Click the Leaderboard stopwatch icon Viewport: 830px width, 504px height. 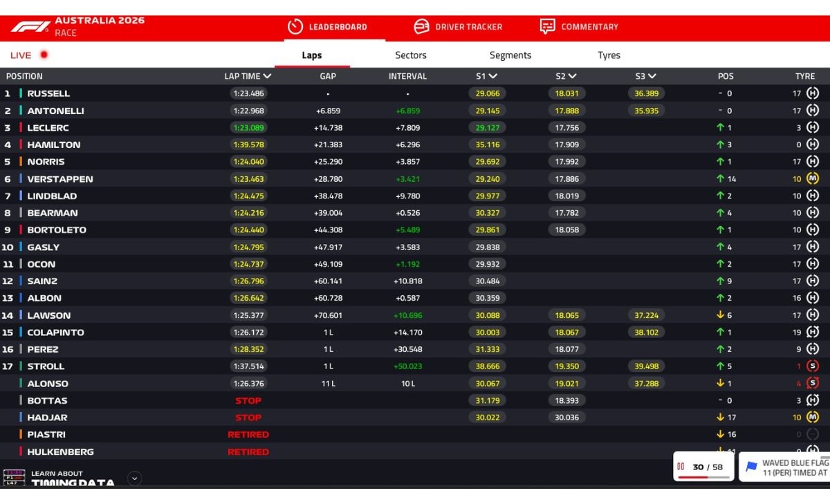click(295, 27)
